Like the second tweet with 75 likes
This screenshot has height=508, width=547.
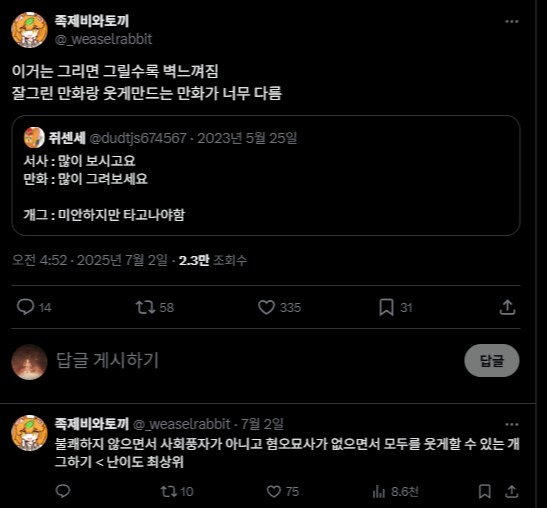[274, 492]
